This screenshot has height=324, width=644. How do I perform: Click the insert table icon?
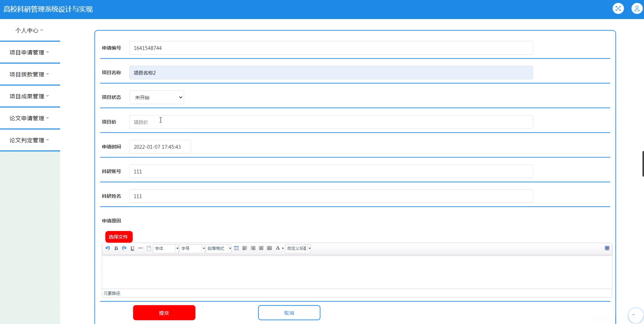click(236, 248)
